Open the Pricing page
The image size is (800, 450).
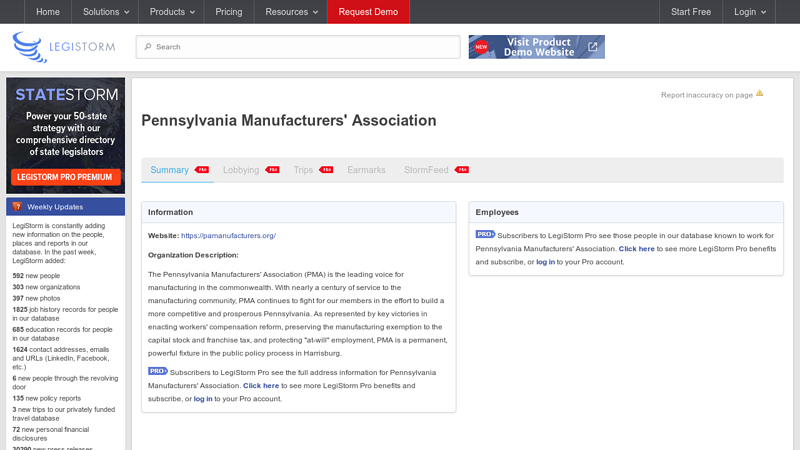(x=229, y=12)
